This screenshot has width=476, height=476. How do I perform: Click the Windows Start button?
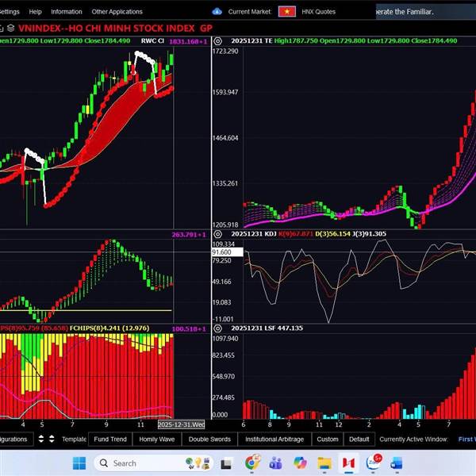[79, 463]
